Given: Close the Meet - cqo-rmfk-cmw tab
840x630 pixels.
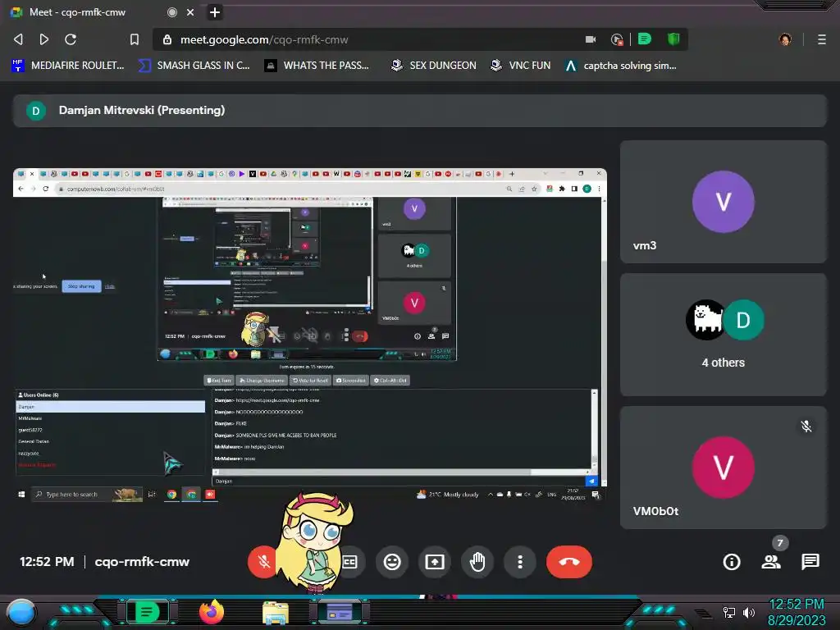Looking at the screenshot, I should (190, 12).
